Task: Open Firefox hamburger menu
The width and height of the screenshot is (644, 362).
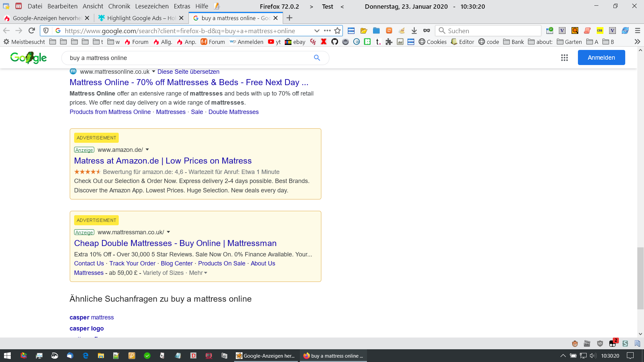Action: pos(637,31)
